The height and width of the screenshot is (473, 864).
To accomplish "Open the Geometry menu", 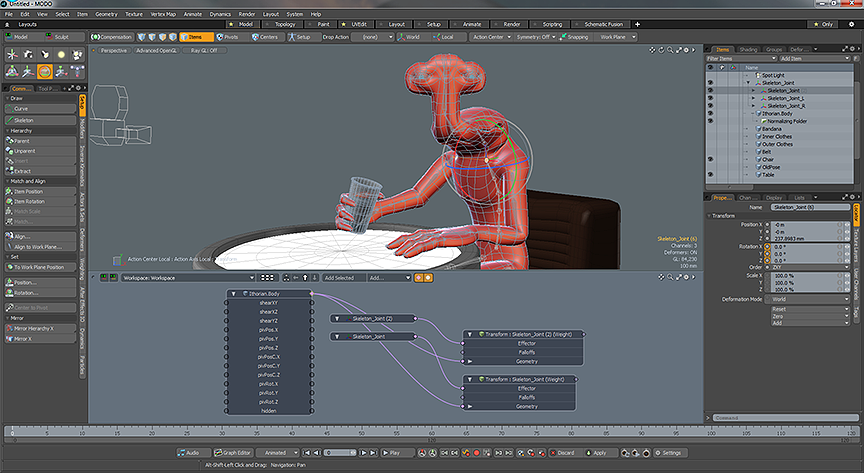I will pyautogui.click(x=106, y=14).
